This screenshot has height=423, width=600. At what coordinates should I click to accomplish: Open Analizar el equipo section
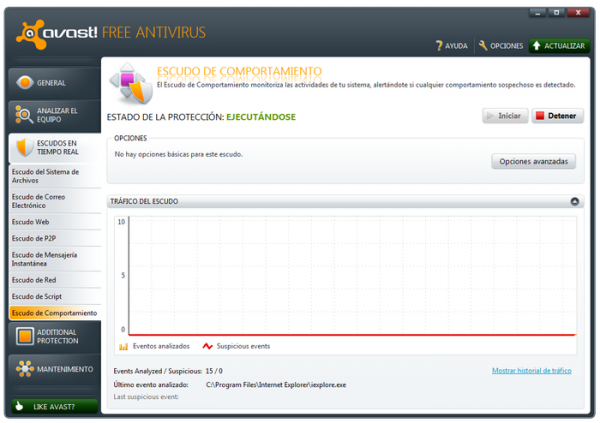click(x=54, y=115)
